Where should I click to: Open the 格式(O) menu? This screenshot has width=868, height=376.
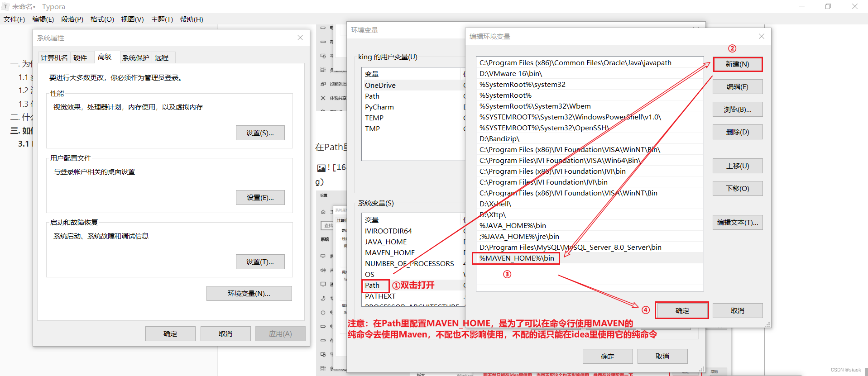click(x=102, y=19)
